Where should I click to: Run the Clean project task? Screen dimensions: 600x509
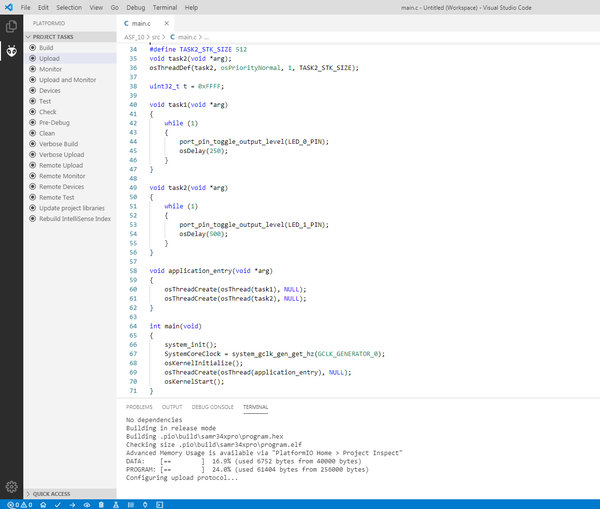pos(70,133)
